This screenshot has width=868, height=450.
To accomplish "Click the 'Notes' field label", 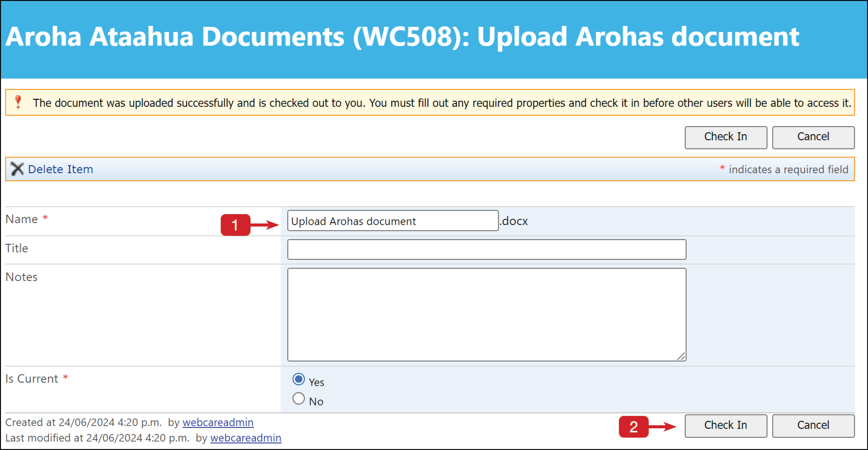I will coord(21,277).
